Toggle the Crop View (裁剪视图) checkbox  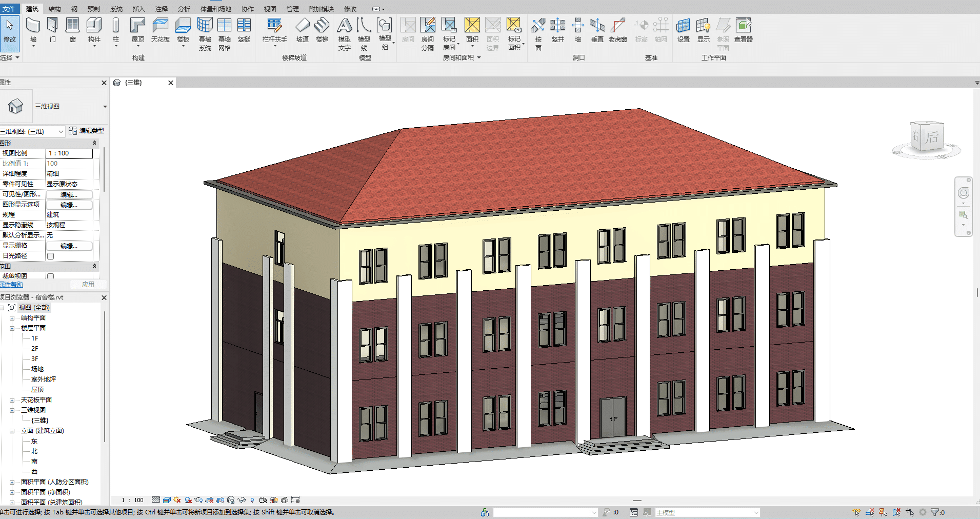pyautogui.click(x=51, y=276)
